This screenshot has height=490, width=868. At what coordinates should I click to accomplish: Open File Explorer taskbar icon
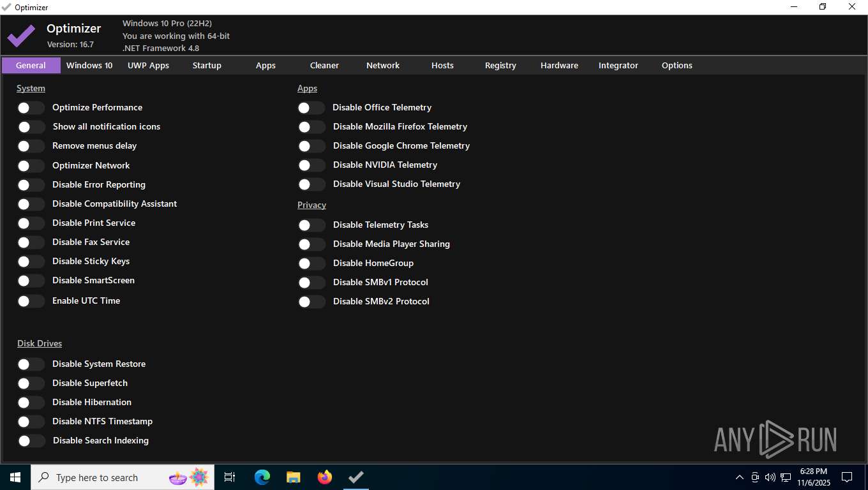tap(293, 477)
